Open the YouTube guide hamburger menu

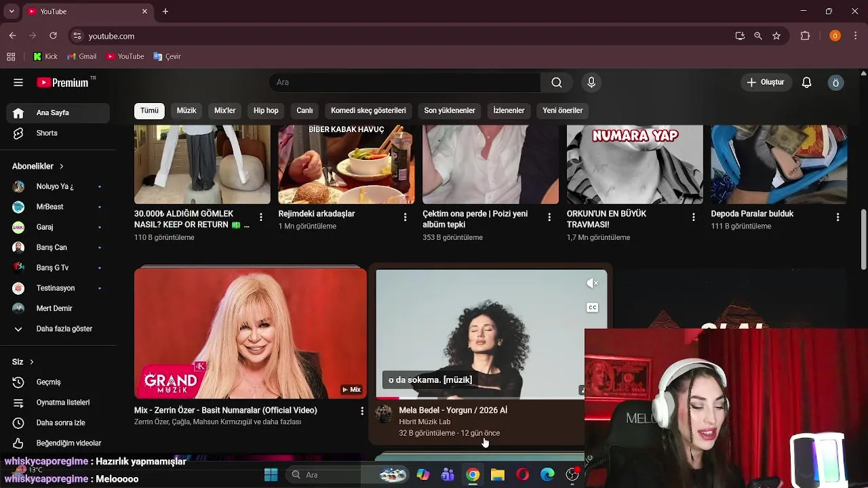click(18, 83)
